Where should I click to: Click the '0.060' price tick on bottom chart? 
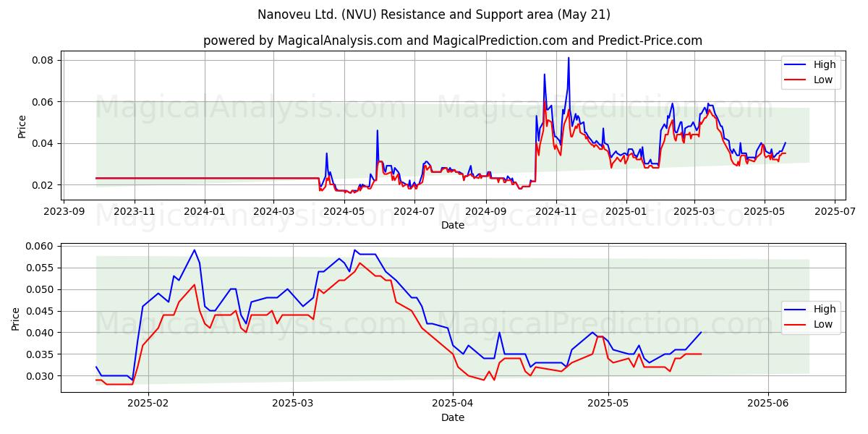tap(41, 246)
